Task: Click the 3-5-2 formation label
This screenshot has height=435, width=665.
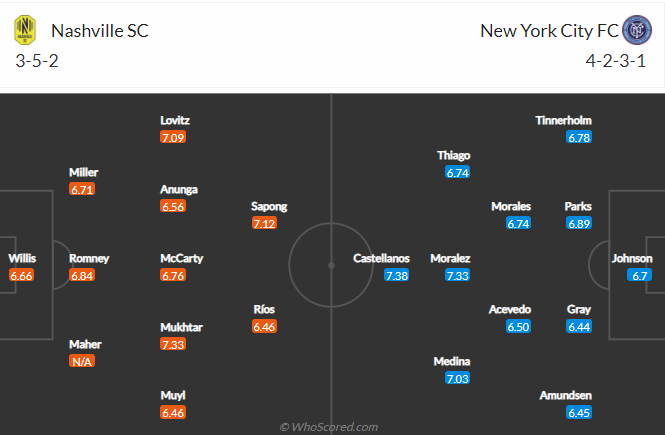Action: [x=37, y=61]
